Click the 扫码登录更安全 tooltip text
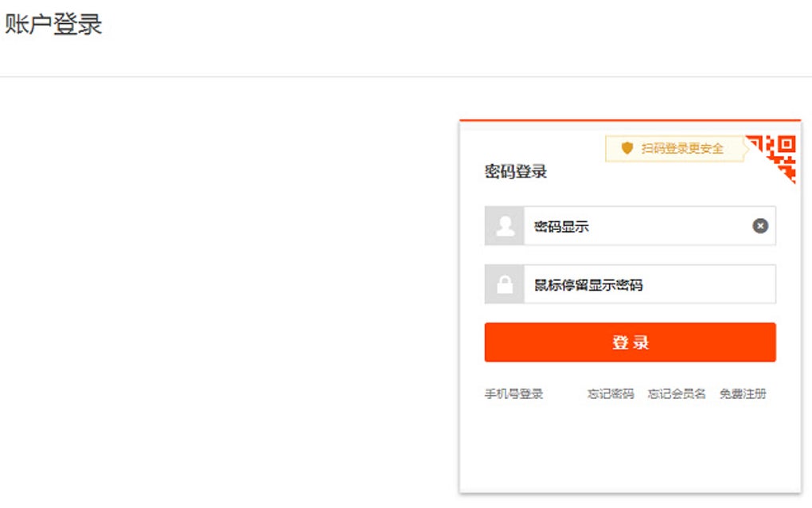This screenshot has width=812, height=508. pos(682,148)
